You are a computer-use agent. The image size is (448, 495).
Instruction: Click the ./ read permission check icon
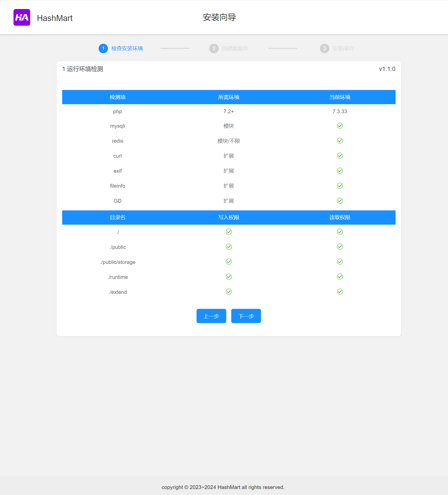[x=340, y=232]
